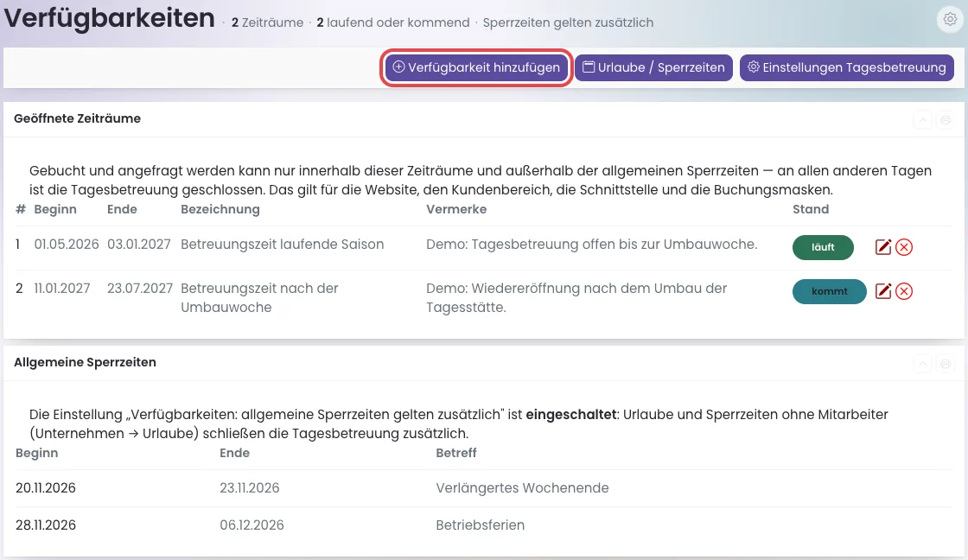Collapse the Allgemeine Sperrzeiten panel
Screen dimensions: 968x560
(923, 364)
